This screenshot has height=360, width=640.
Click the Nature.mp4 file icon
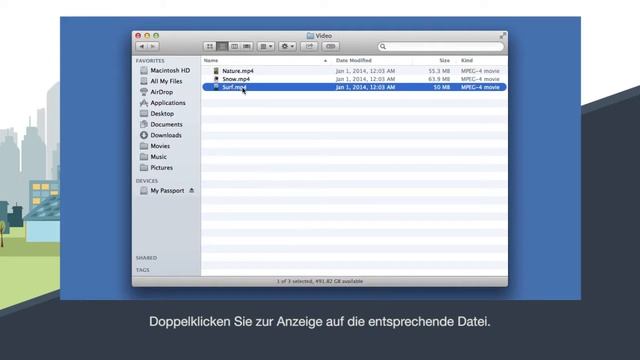point(216,71)
